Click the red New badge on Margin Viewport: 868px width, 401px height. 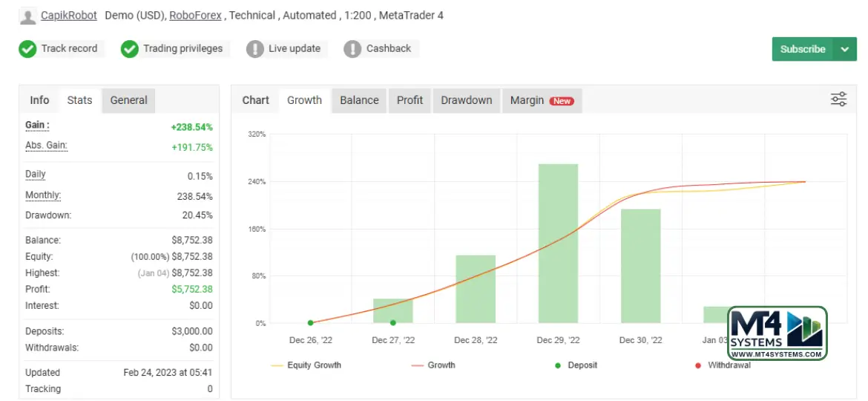[x=562, y=101]
